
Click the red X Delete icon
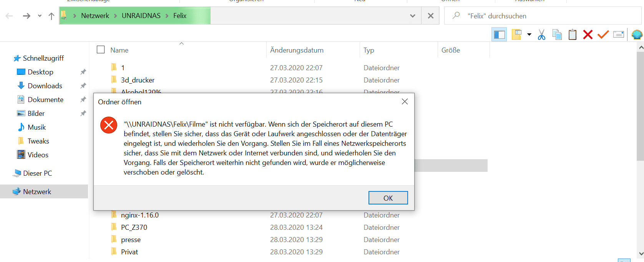(x=588, y=35)
